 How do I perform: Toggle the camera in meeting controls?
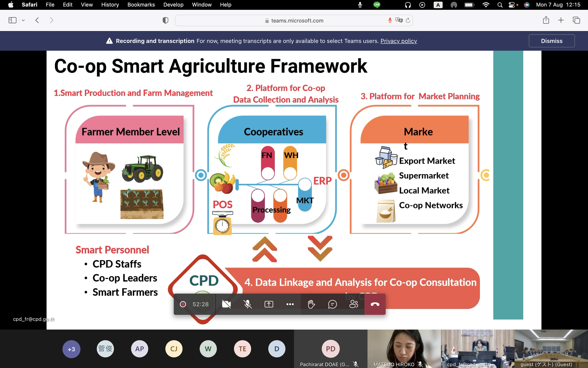tap(226, 304)
